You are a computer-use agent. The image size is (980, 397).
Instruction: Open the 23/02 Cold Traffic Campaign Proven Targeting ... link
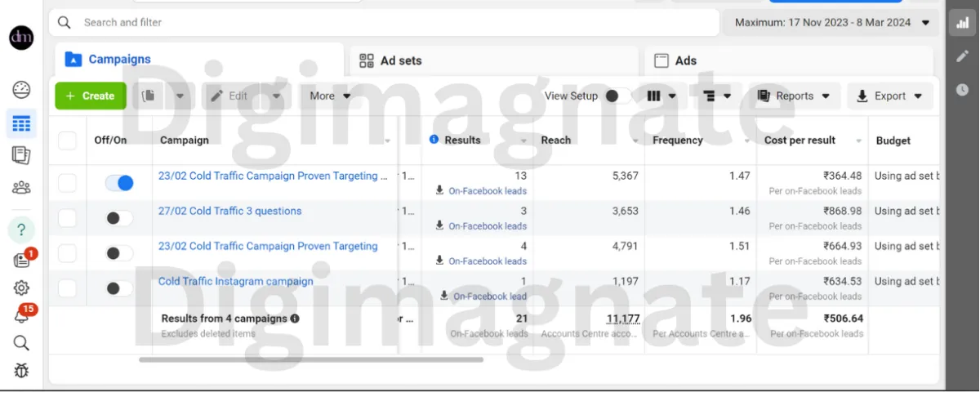pos(273,176)
